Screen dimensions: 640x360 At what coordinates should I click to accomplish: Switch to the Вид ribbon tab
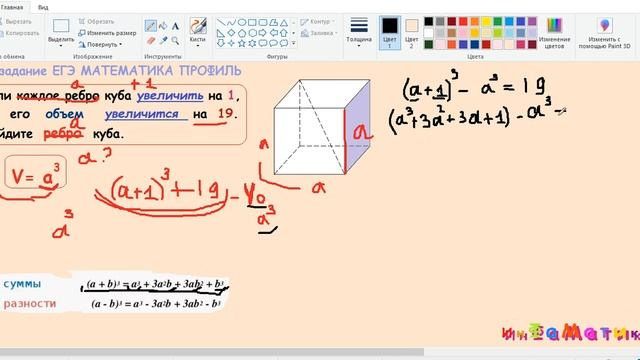tap(43, 7)
